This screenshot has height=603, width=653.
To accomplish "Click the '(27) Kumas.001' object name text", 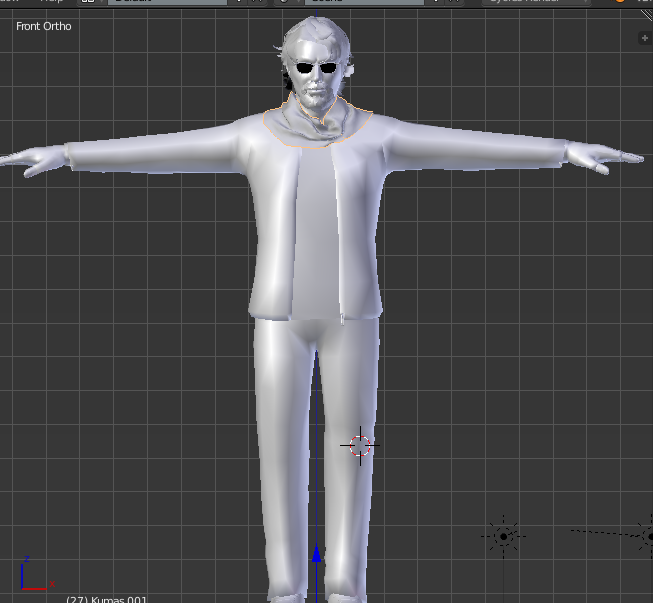I will tap(106, 599).
